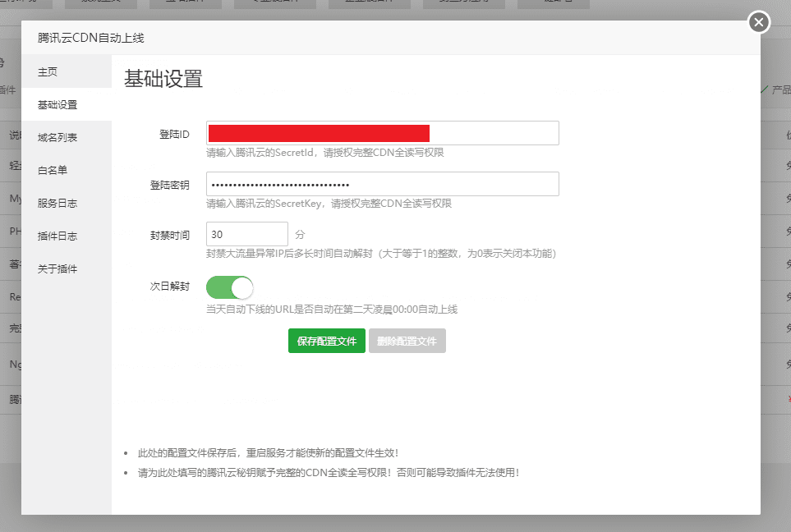Click the 封禁大流量异常IP hint text
Image resolution: width=791 pixels, height=532 pixels.
pyautogui.click(x=381, y=253)
